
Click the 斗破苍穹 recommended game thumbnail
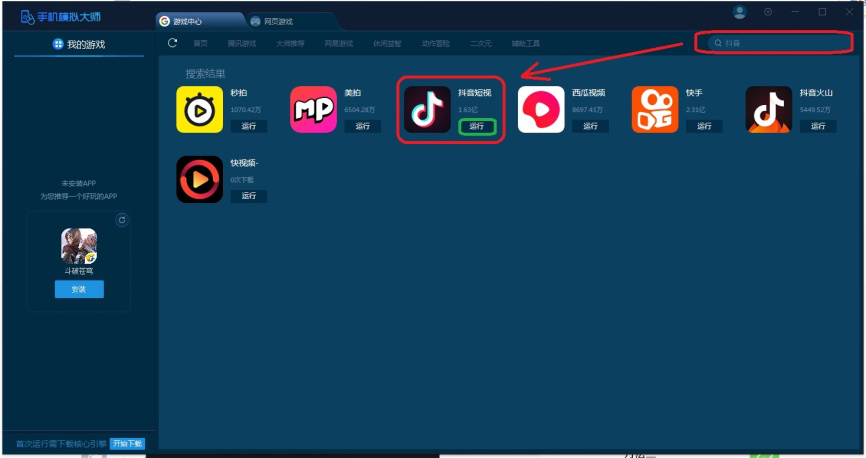[x=79, y=246]
